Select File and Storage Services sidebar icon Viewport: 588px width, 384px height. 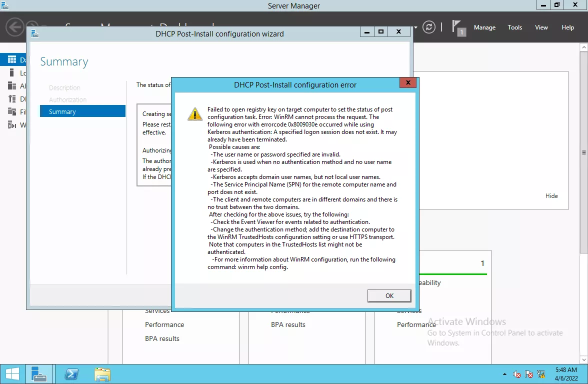pos(12,112)
